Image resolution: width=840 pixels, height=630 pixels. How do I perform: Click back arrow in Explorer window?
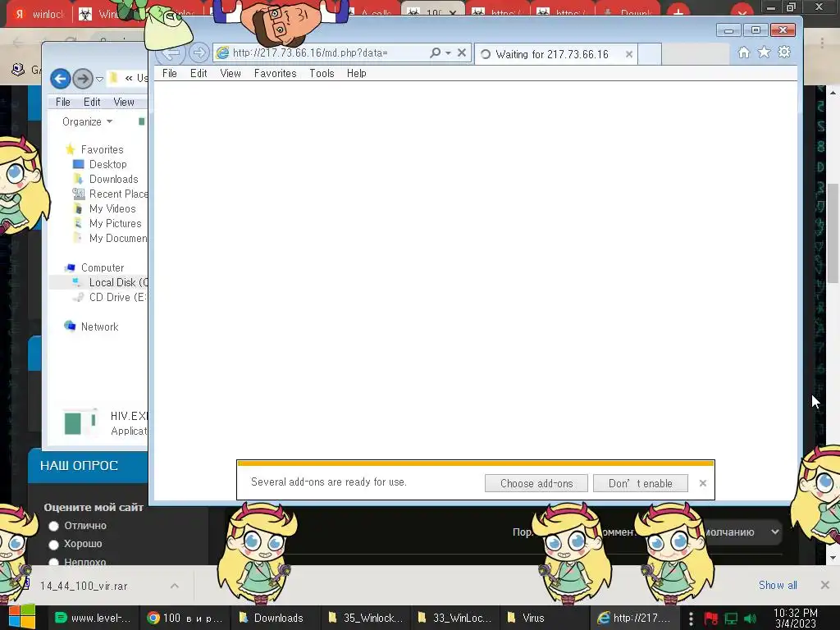[61, 79]
